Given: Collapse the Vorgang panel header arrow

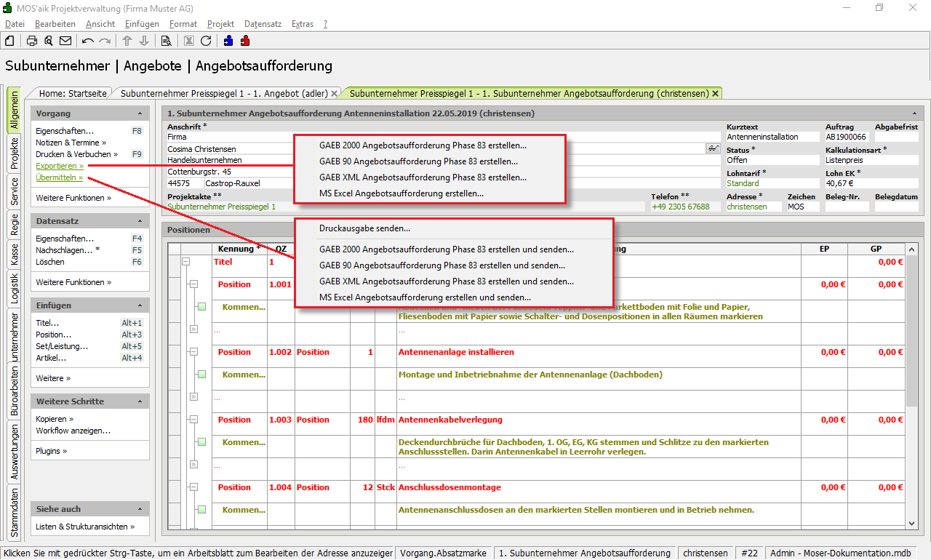Looking at the screenshot, I should click(140, 114).
